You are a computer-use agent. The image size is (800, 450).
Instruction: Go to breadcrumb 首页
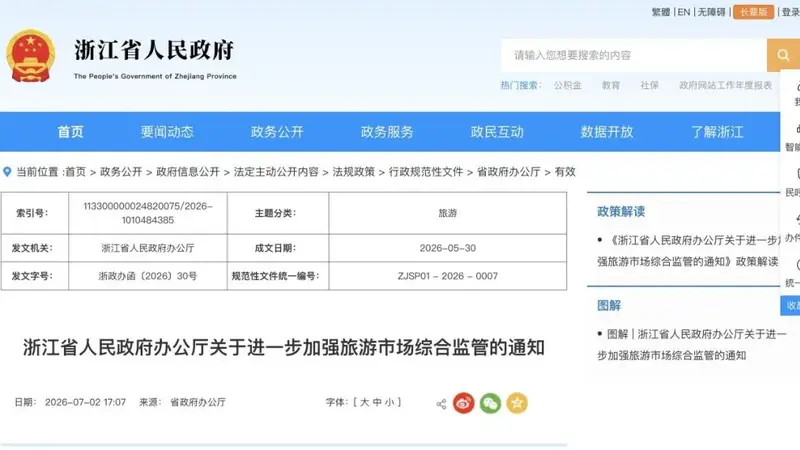pos(76,172)
